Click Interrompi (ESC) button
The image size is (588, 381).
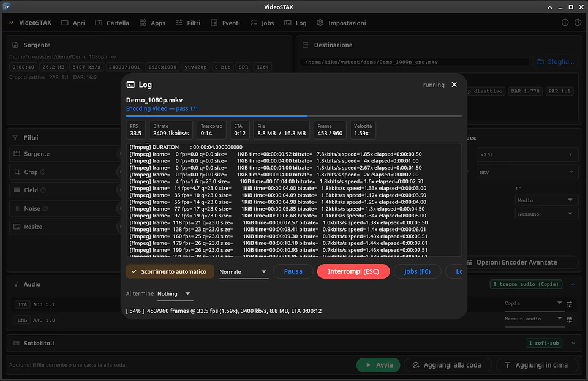353,271
